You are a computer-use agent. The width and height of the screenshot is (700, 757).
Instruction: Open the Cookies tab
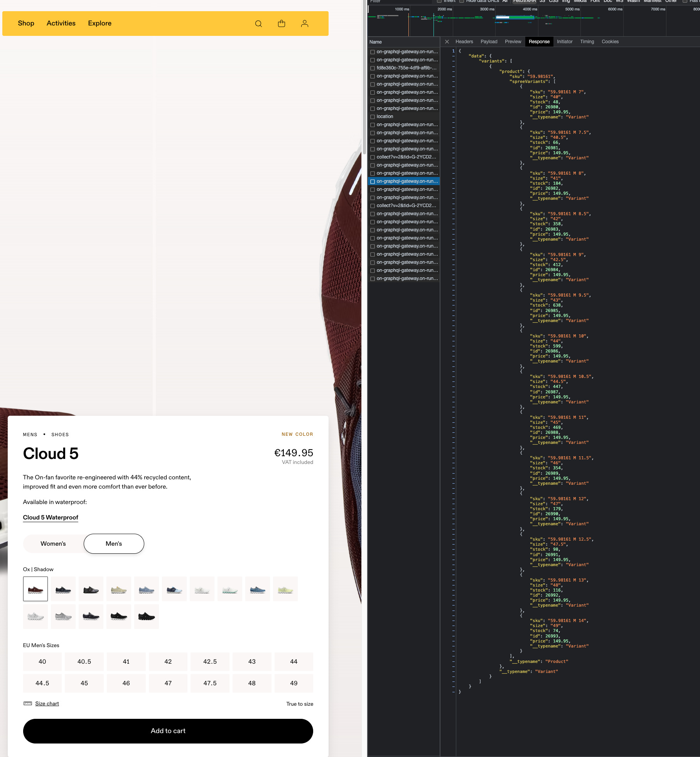click(610, 42)
